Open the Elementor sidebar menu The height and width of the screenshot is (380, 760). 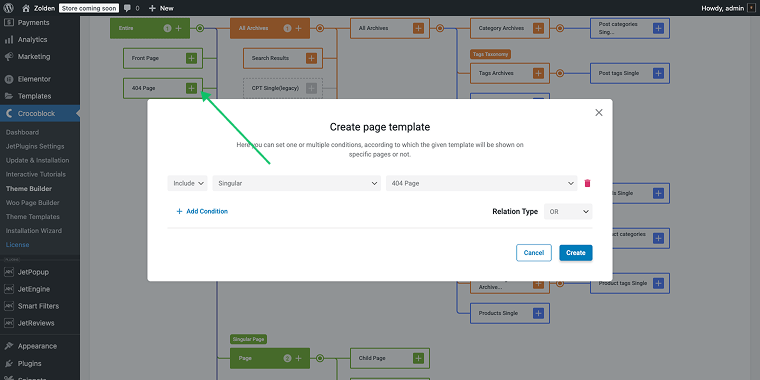[x=40, y=79]
